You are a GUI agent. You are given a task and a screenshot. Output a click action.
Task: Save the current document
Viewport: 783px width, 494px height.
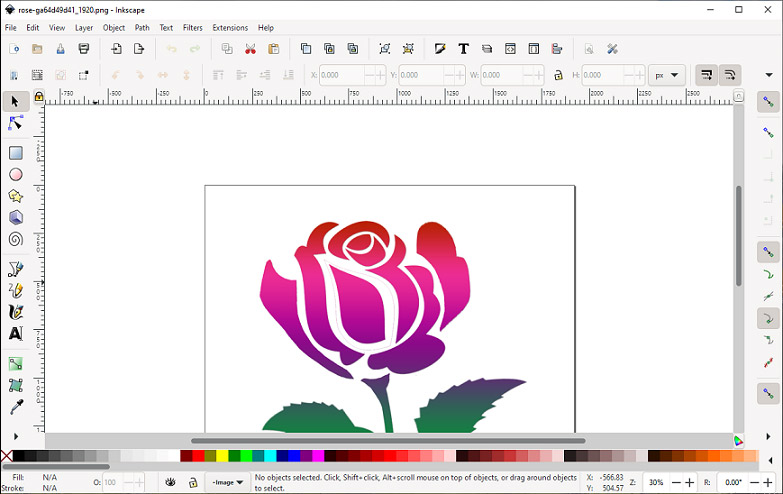pos(60,48)
